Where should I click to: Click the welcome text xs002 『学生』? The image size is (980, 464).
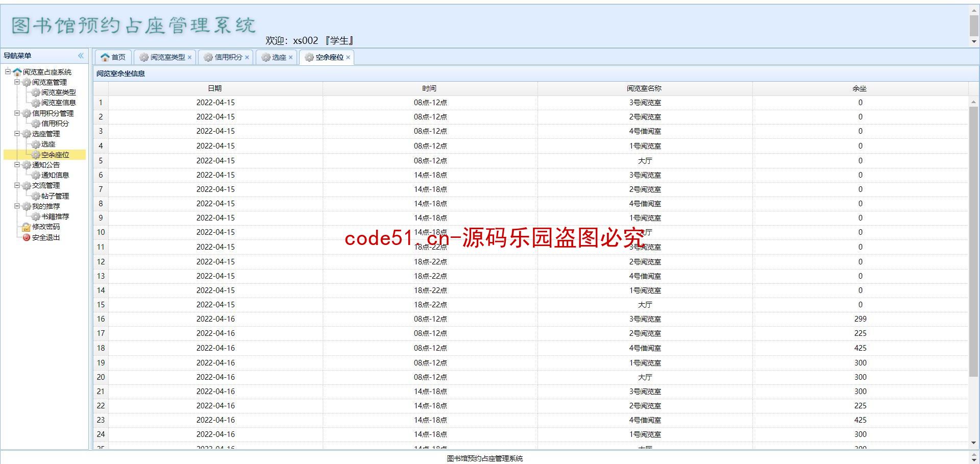pos(323,40)
